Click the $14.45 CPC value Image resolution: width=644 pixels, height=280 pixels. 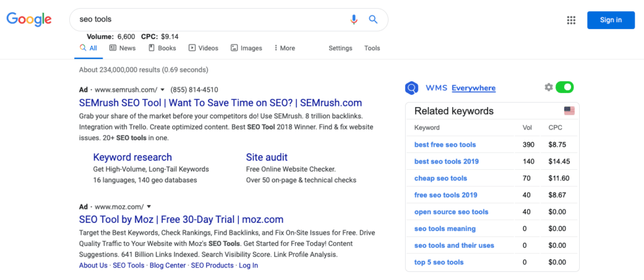pos(559,162)
